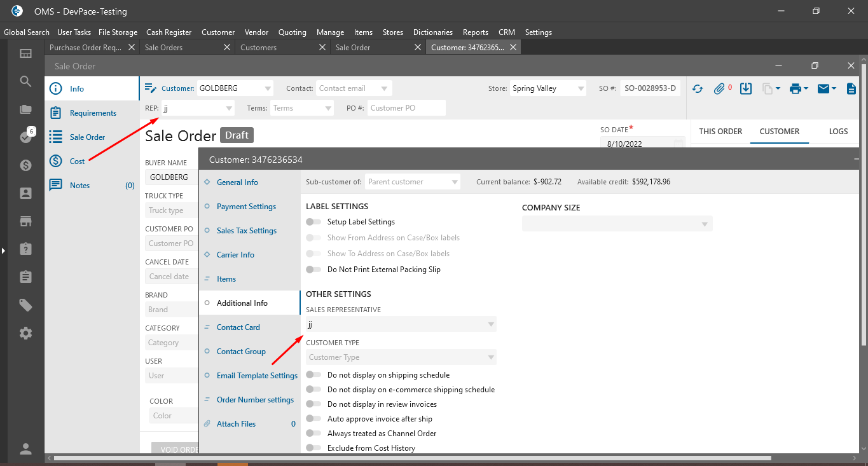Screen dimensions: 868x466
Task: Open Payment Settings in customer panel
Action: tap(246, 207)
